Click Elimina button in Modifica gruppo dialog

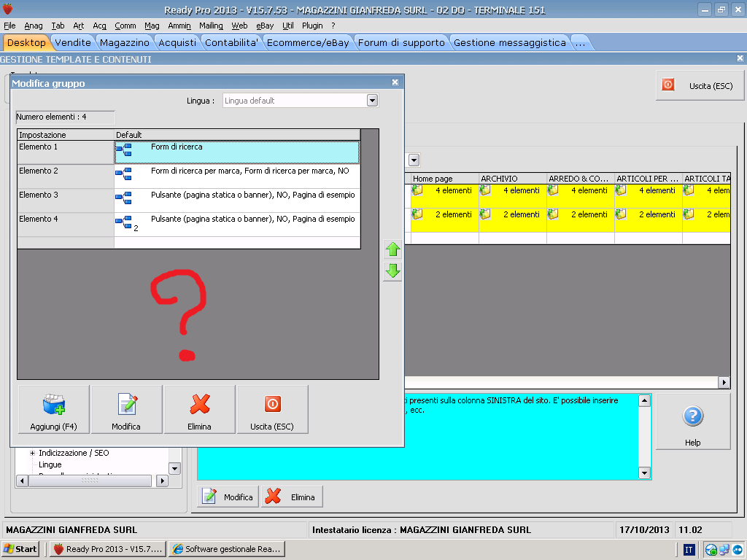point(200,410)
